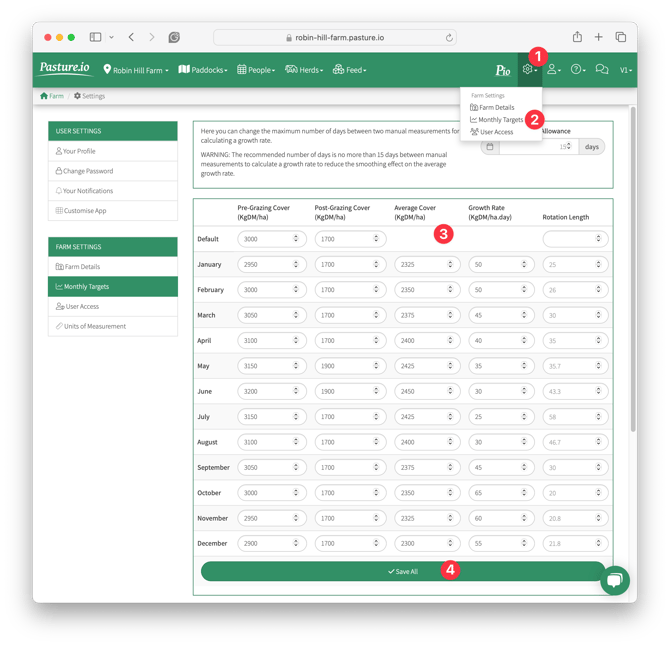Open the chat messages icon in navbar

tap(602, 70)
